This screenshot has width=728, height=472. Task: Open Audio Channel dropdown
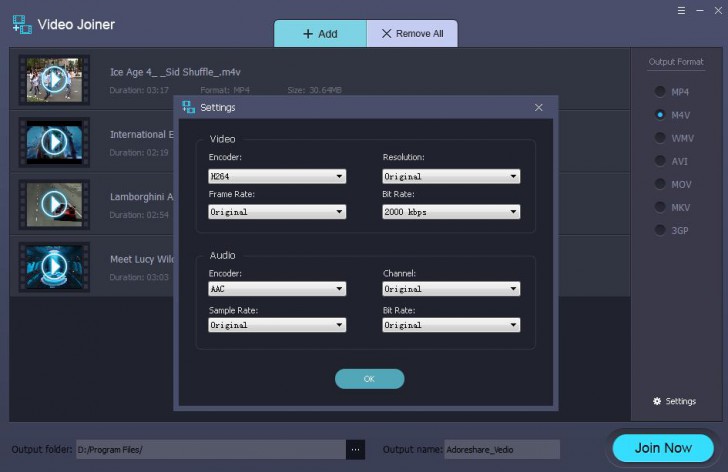451,289
